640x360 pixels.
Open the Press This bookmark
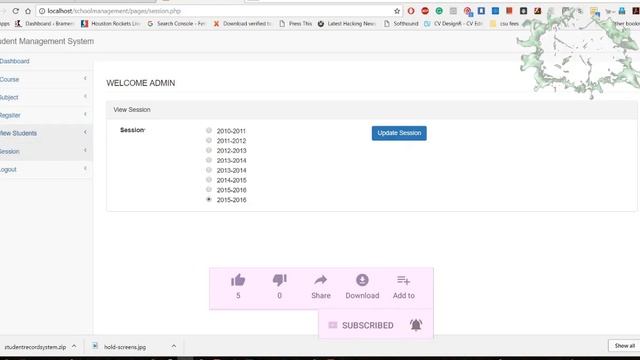(x=296, y=24)
